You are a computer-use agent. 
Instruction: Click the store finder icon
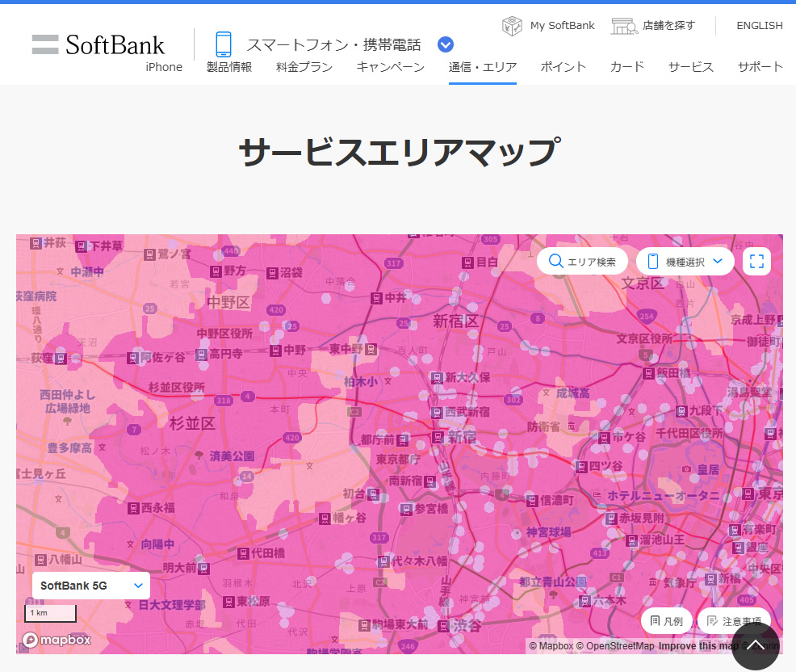tap(624, 26)
